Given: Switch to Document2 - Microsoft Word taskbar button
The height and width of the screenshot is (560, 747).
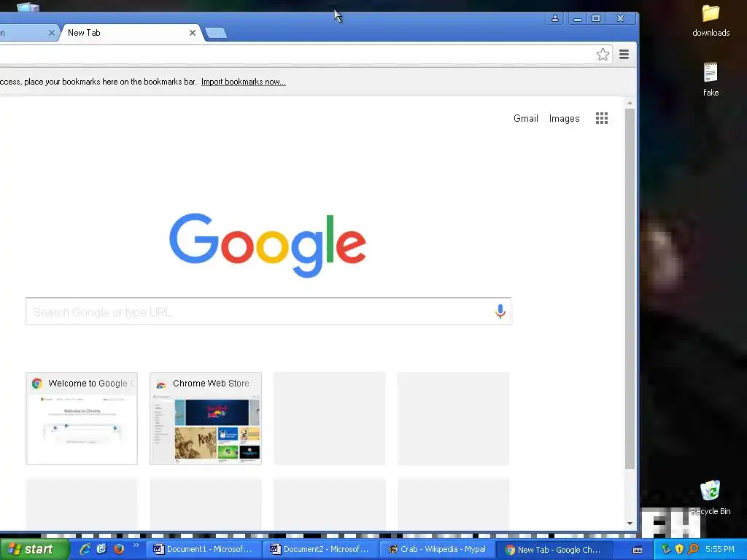Looking at the screenshot, I should tap(320, 550).
